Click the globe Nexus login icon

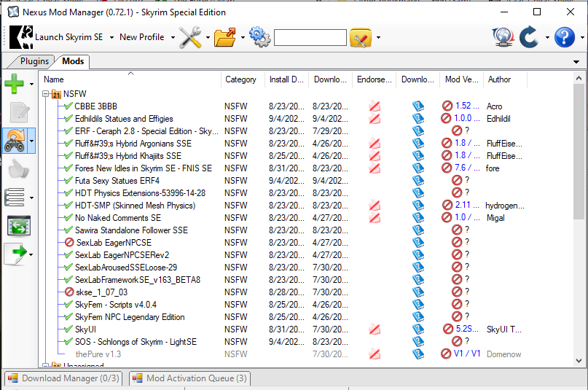[x=503, y=37]
